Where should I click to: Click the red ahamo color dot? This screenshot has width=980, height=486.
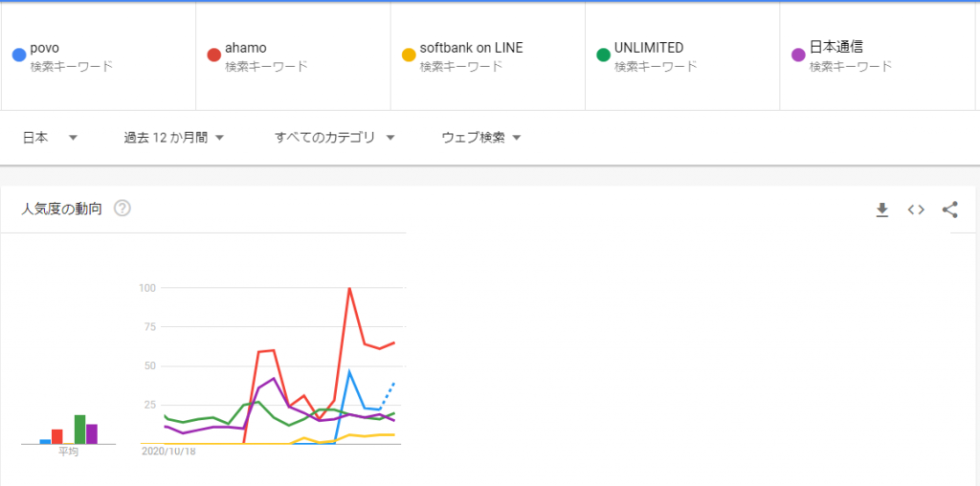[213, 55]
